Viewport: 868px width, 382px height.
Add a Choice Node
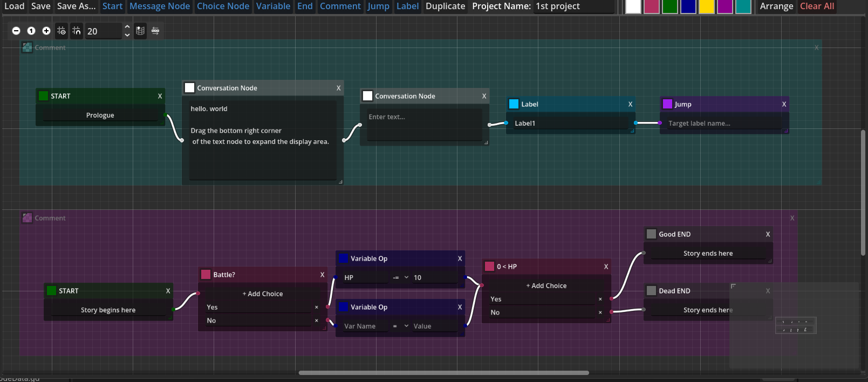click(223, 6)
